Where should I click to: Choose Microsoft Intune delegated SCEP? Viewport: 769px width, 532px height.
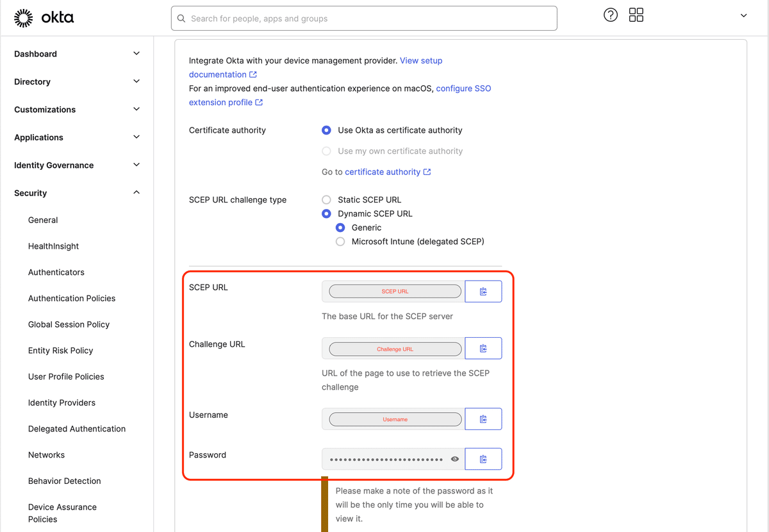[x=340, y=242]
